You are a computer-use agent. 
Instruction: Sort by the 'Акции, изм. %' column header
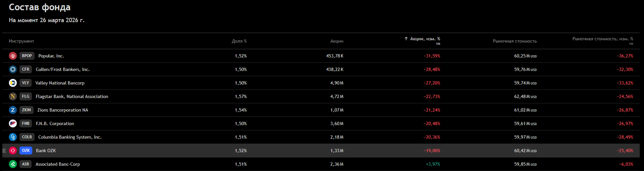[425, 39]
